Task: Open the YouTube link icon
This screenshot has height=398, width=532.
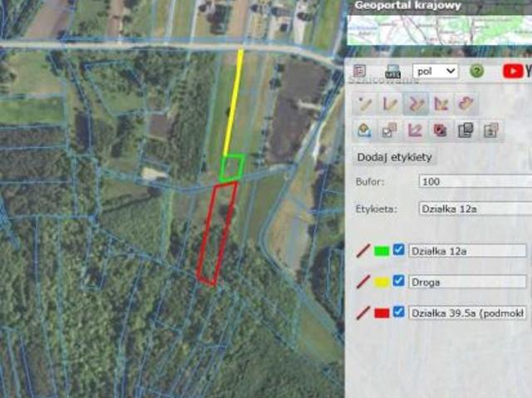Action: tap(517, 71)
